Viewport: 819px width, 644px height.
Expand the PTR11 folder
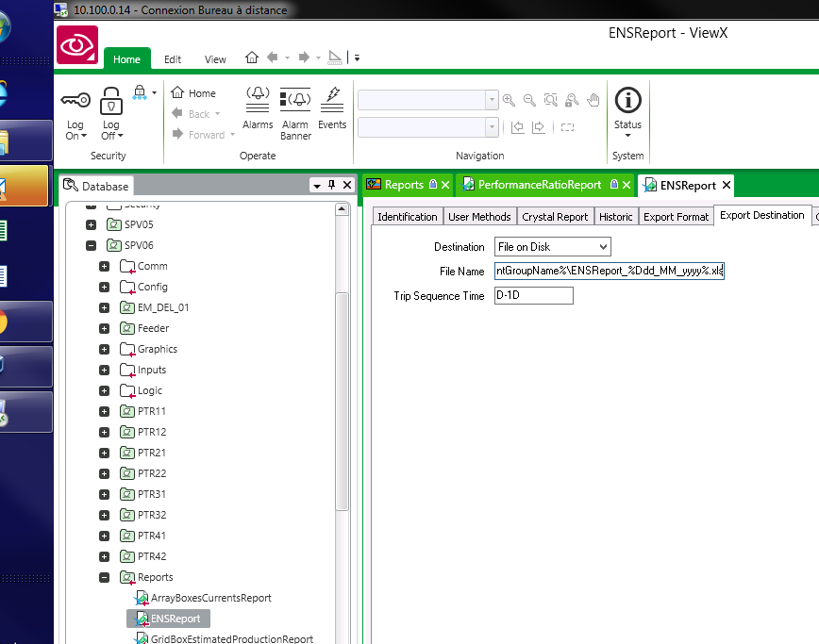click(x=104, y=411)
